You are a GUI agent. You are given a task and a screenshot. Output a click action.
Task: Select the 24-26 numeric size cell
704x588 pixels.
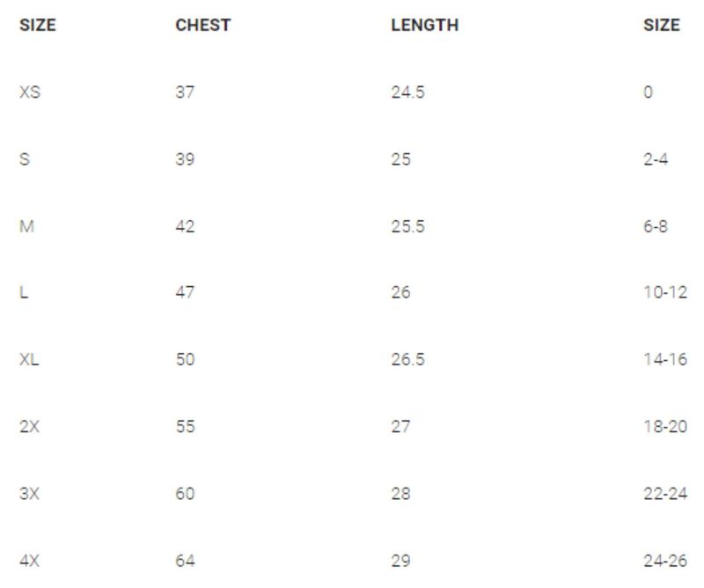click(664, 561)
